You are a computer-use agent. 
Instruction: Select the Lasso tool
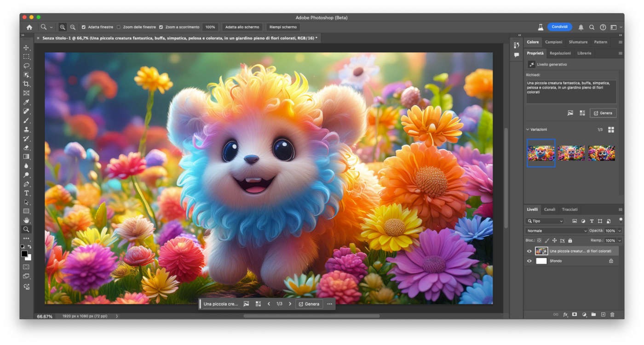[26, 66]
